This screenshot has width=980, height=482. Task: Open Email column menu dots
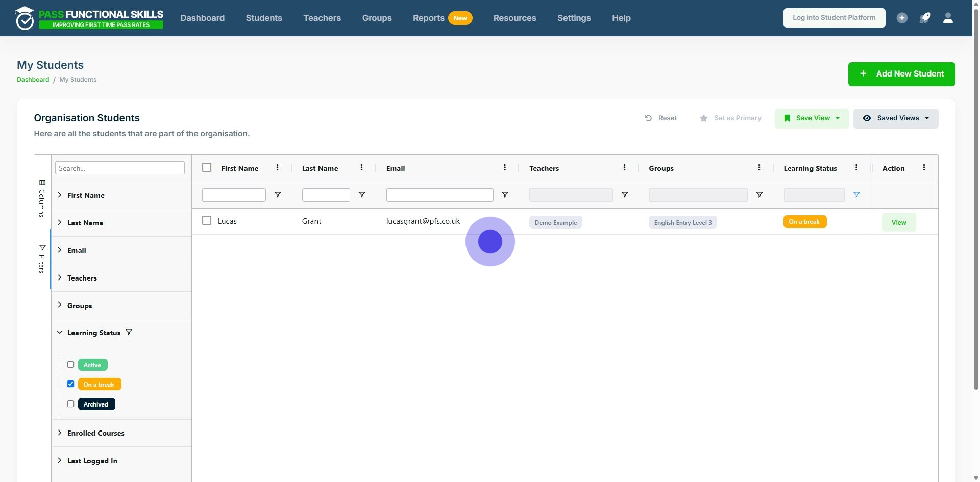(x=505, y=168)
